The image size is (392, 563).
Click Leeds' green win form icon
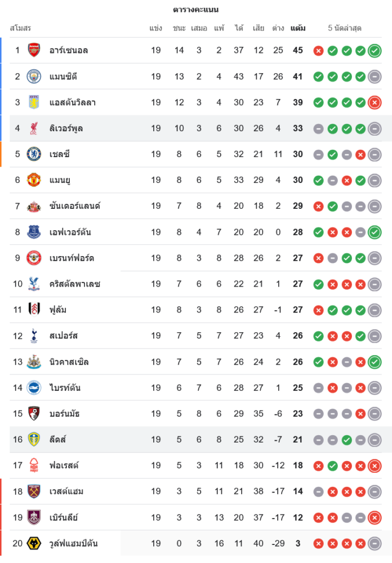346,440
